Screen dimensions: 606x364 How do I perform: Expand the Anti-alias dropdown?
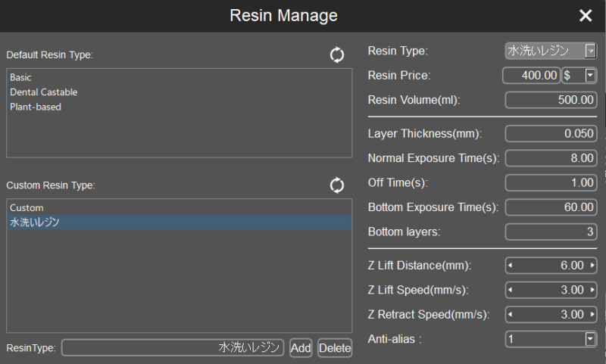(590, 339)
